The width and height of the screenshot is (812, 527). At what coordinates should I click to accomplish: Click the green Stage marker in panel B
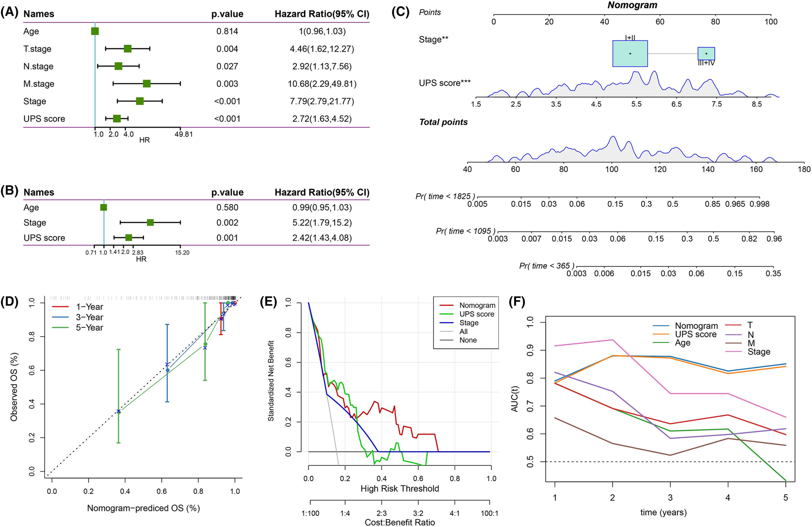coord(150,222)
